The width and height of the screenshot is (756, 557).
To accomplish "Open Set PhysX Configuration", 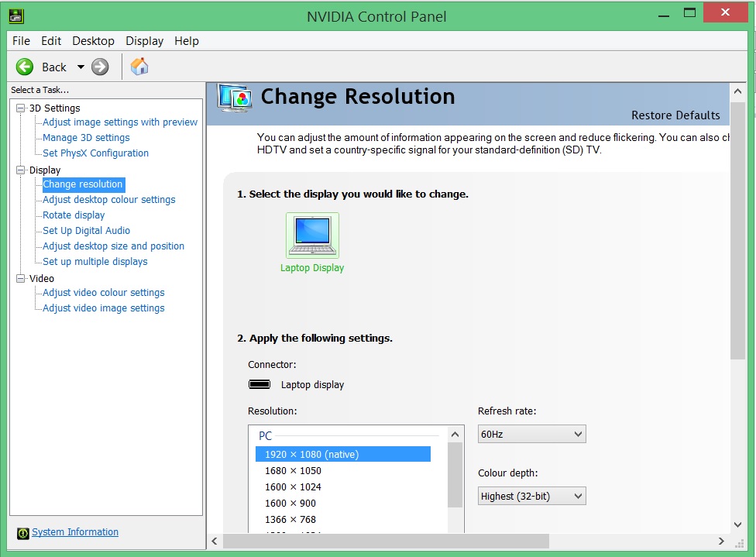I will (x=95, y=153).
